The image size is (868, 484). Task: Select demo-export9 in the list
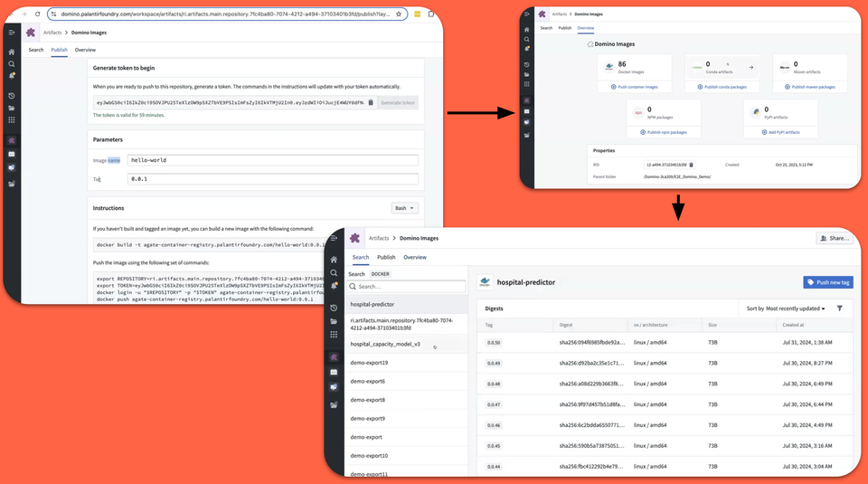click(406, 419)
